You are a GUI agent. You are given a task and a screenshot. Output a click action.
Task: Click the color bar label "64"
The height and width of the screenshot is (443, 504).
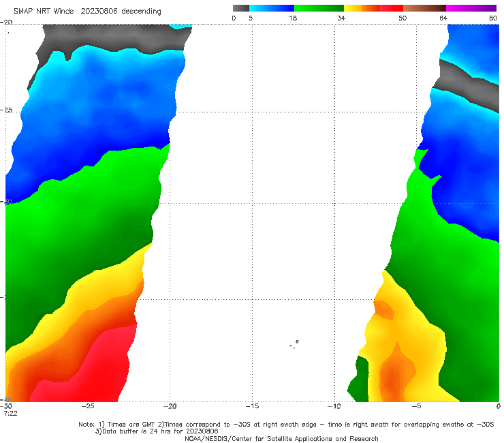(443, 18)
